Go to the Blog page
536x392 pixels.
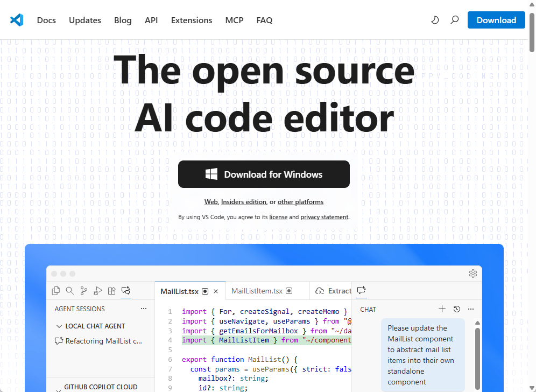123,20
